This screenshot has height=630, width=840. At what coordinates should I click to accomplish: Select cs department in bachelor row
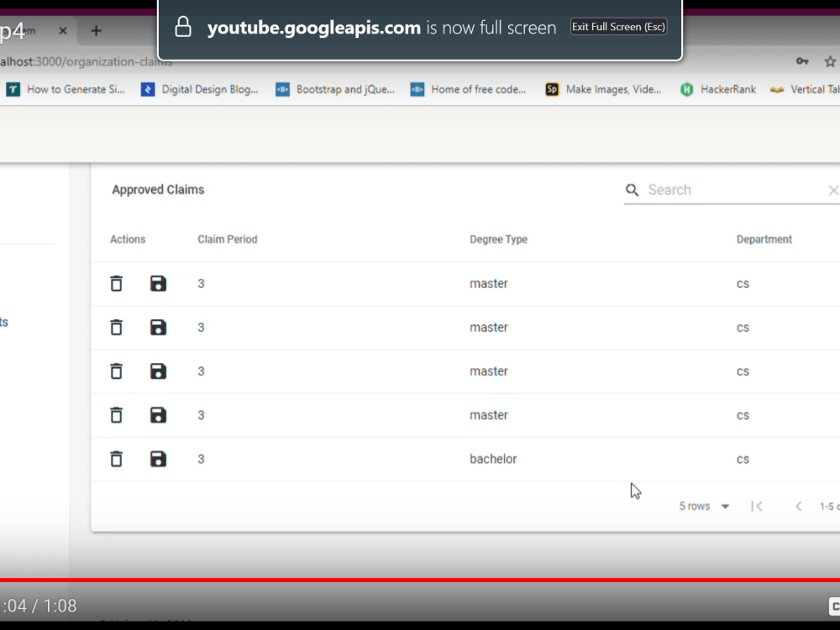pos(743,459)
